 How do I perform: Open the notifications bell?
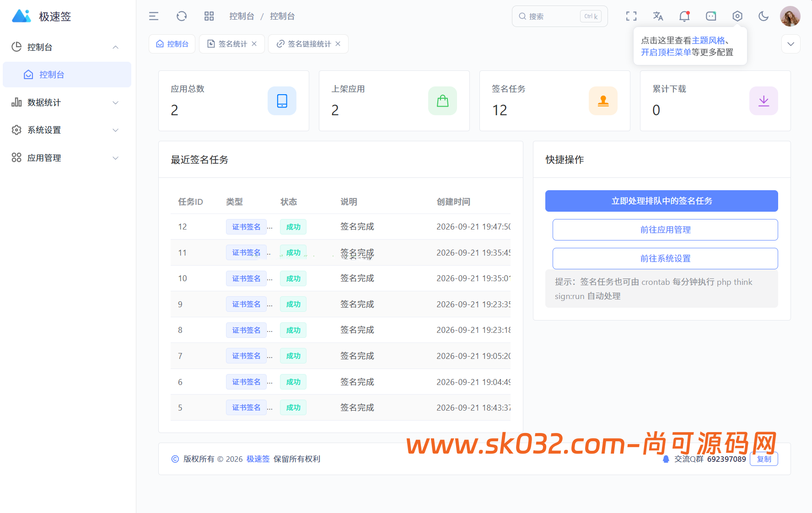(684, 16)
